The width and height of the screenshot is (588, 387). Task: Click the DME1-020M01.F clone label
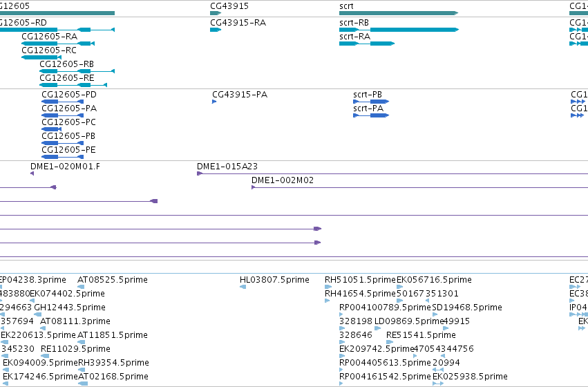(65, 167)
